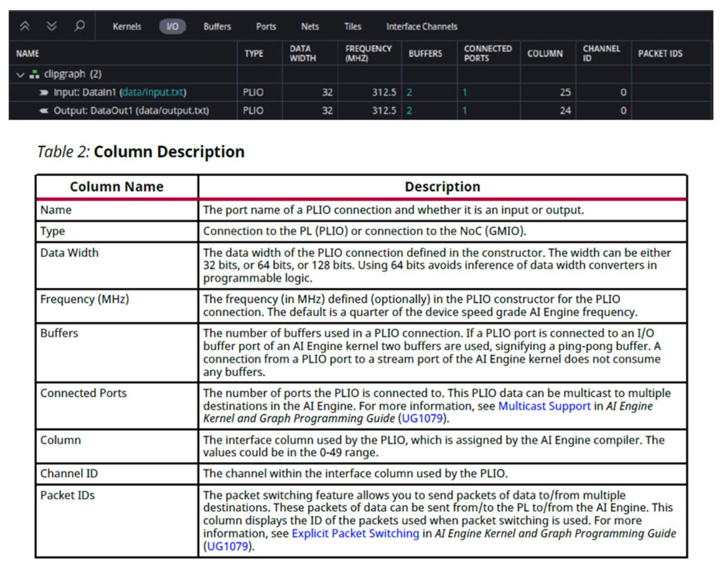728x569 pixels.
Task: Click column value 25 in DataIn1 row
Action: pos(565,92)
